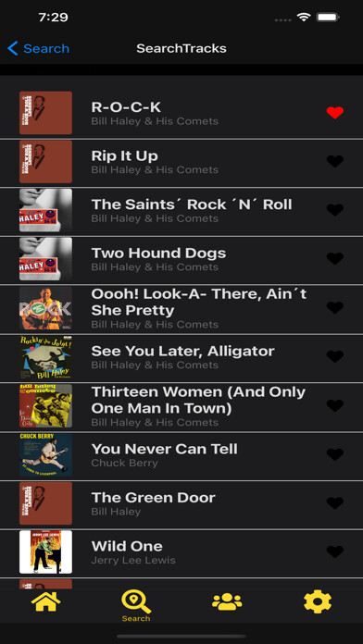
Task: Unfavorite R-O-C-K with red heart
Action: [334, 113]
